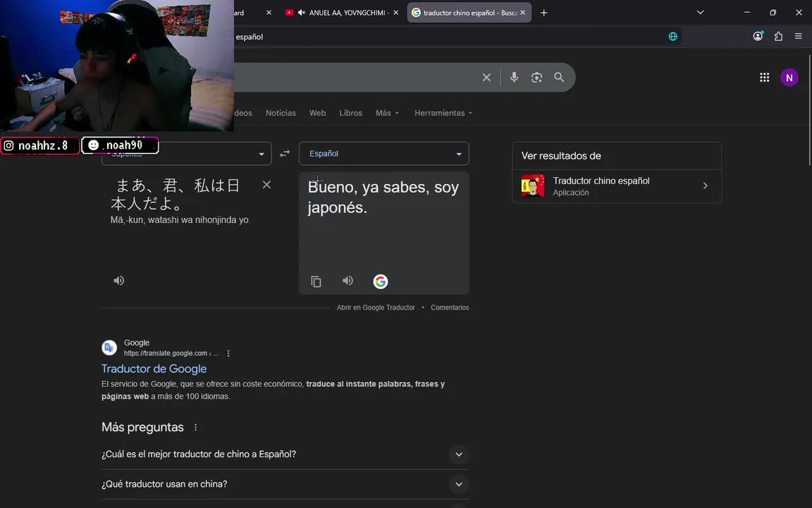Viewport: 812px width, 508px height.
Task: Open the Traductor chino español app thumbnail
Action: (x=533, y=186)
